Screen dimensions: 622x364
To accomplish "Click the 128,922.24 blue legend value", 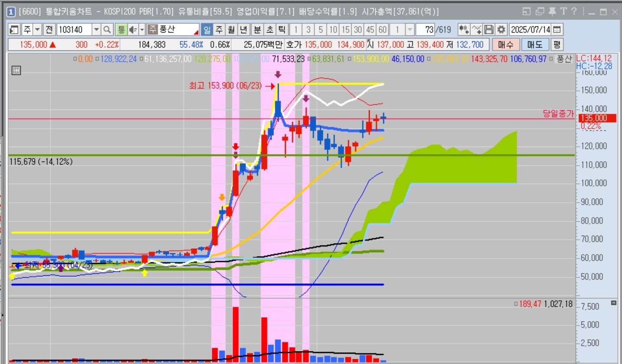I will [118, 59].
